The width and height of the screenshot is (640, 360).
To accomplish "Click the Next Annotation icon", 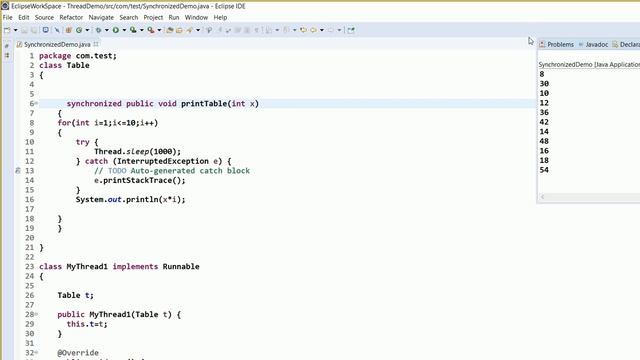I will [x=269, y=30].
